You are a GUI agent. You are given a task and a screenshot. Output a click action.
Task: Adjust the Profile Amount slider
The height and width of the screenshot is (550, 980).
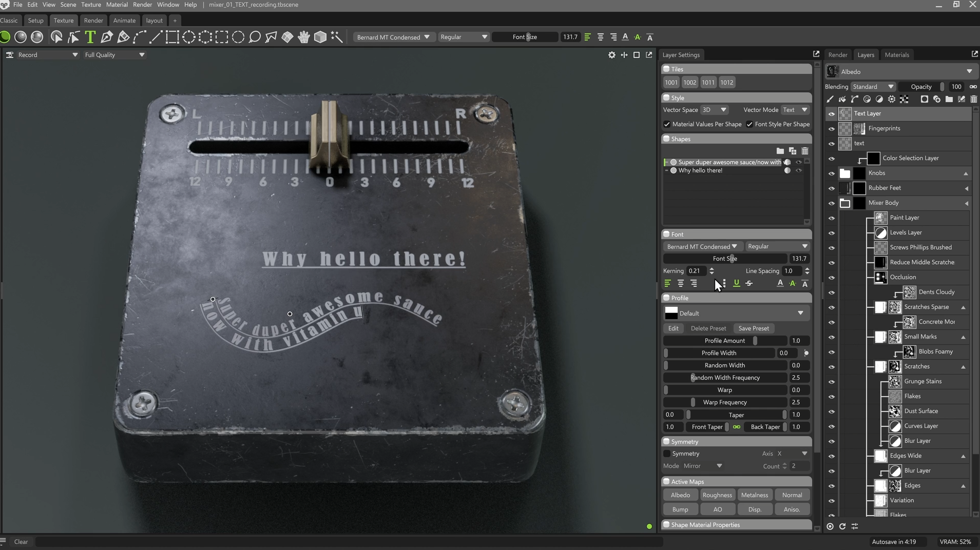(x=724, y=341)
